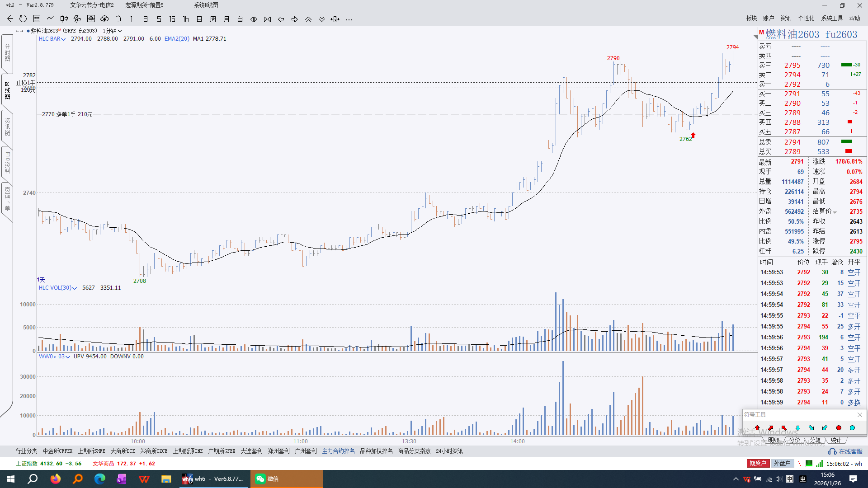
Task: Select the 5-minute period button
Action: [x=159, y=19]
